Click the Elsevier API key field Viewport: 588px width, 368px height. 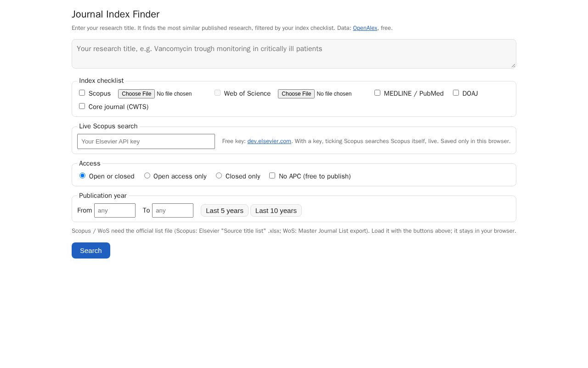coord(146,142)
